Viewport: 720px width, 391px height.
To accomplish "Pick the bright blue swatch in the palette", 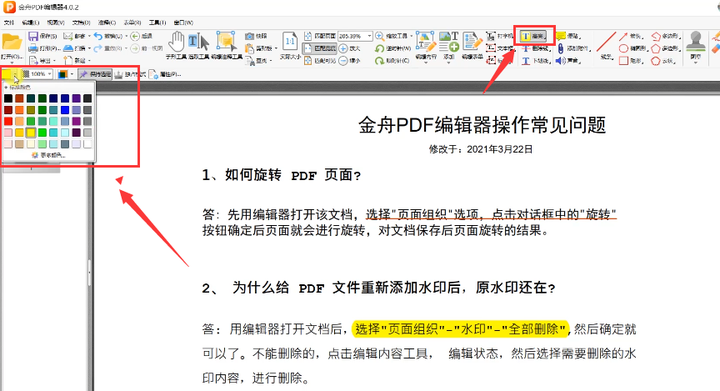I will (x=65, y=110).
